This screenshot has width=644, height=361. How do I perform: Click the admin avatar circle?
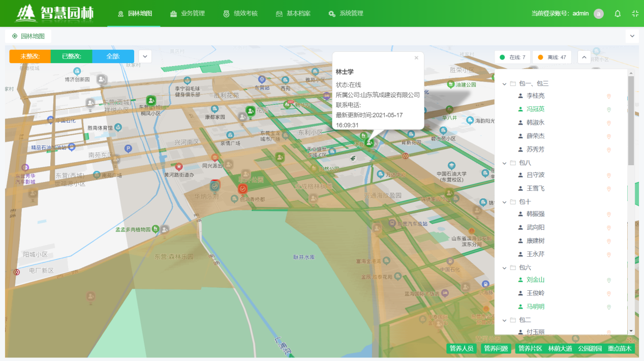599,14
